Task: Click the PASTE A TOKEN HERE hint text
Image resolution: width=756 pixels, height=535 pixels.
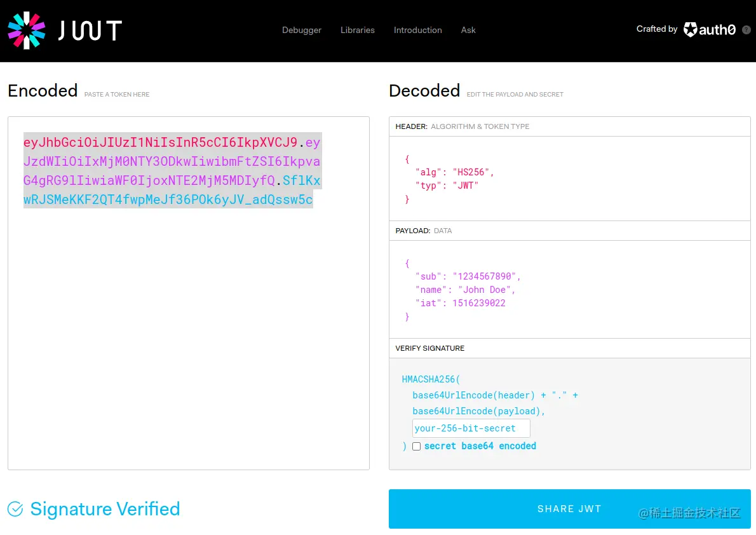Action: point(117,94)
